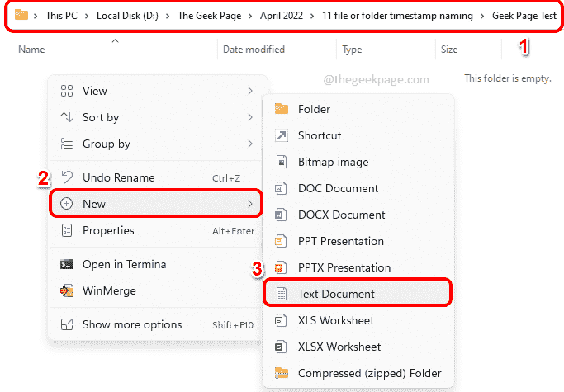Click the Compressed (zipped) Folder icon
564x392 pixels.
[x=282, y=373]
